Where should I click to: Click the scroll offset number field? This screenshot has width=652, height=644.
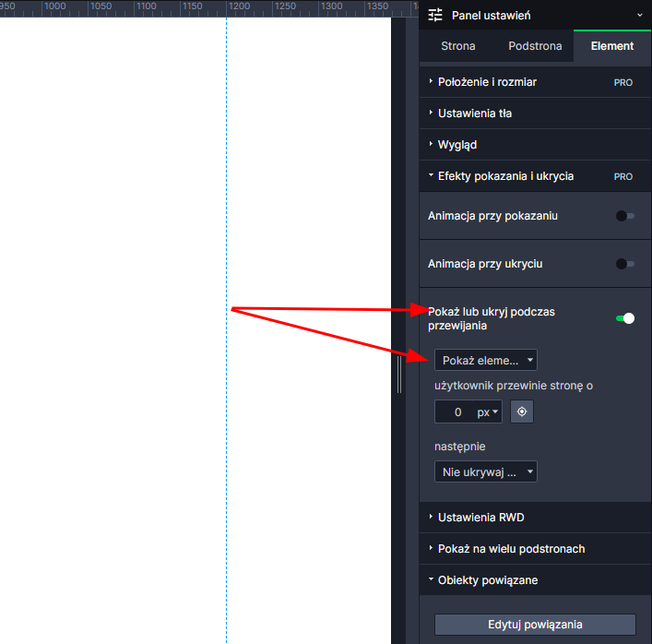(454, 412)
